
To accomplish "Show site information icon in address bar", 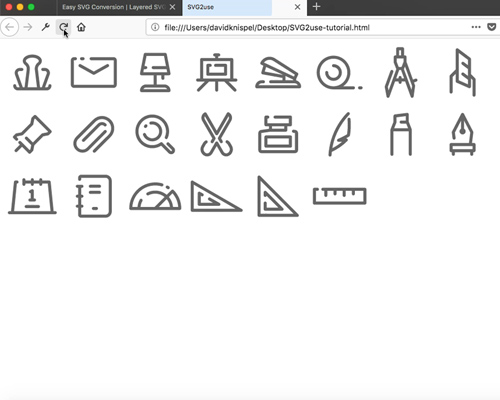I will coord(155,27).
